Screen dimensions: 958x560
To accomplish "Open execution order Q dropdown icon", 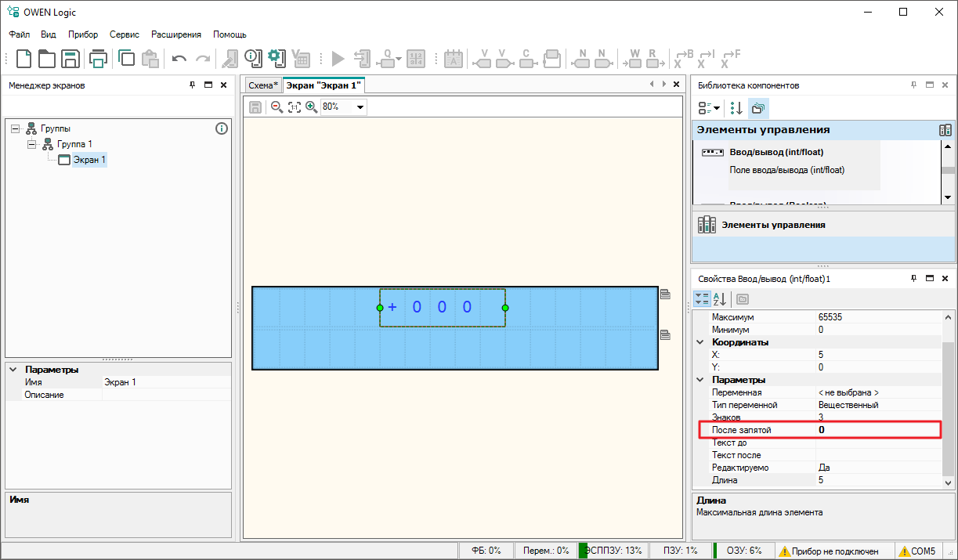I will [388, 58].
